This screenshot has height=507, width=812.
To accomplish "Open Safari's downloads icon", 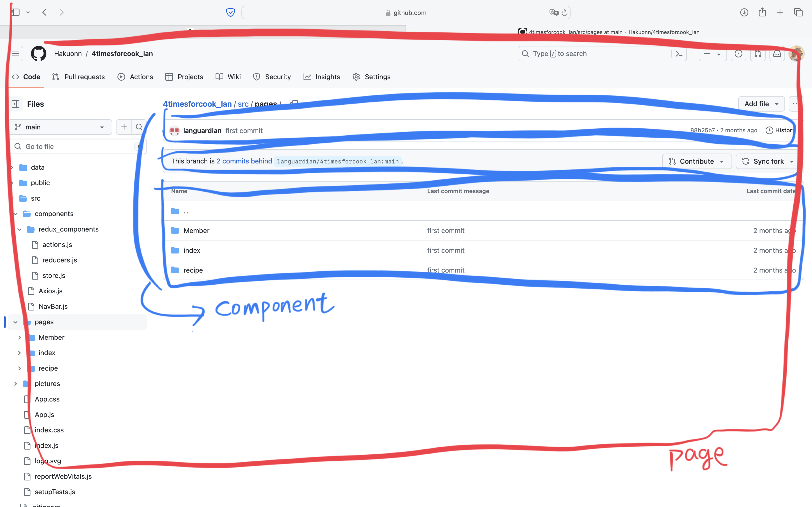I will click(x=744, y=12).
